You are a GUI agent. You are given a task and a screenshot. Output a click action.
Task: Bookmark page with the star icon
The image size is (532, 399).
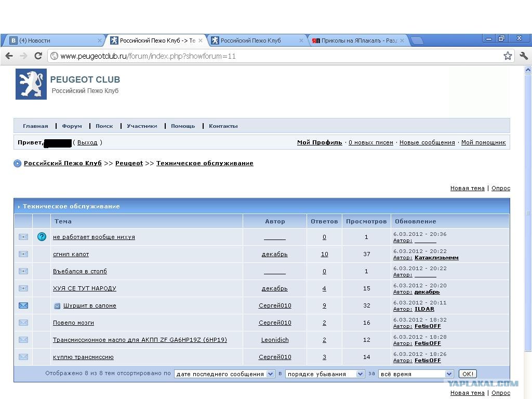[x=508, y=56]
